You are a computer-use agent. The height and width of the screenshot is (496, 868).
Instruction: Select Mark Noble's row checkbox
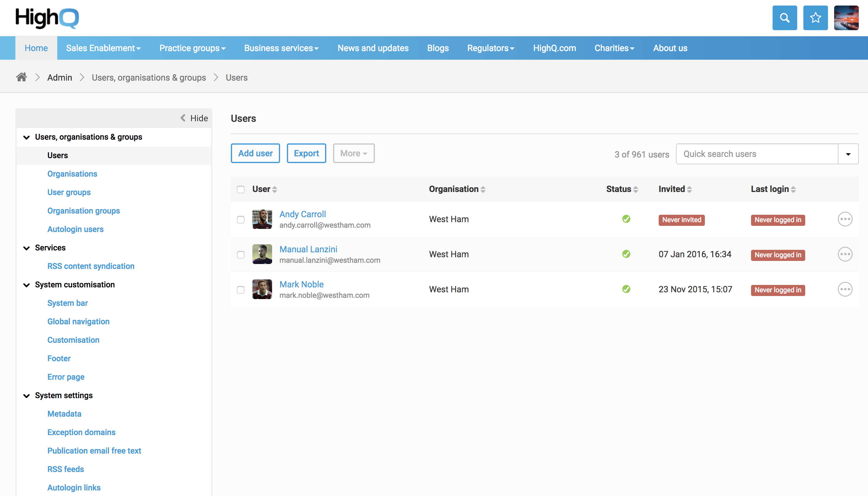click(241, 290)
